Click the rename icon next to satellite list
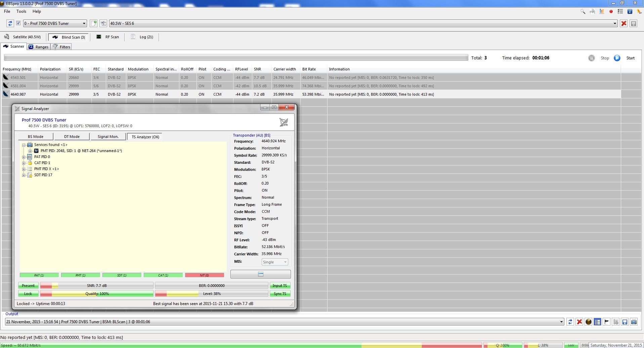 point(103,23)
